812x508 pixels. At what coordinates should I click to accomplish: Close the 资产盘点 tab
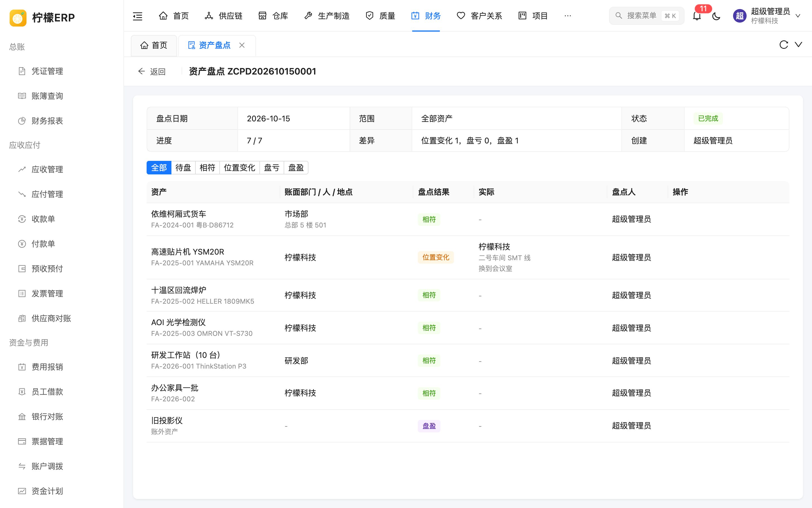242,45
